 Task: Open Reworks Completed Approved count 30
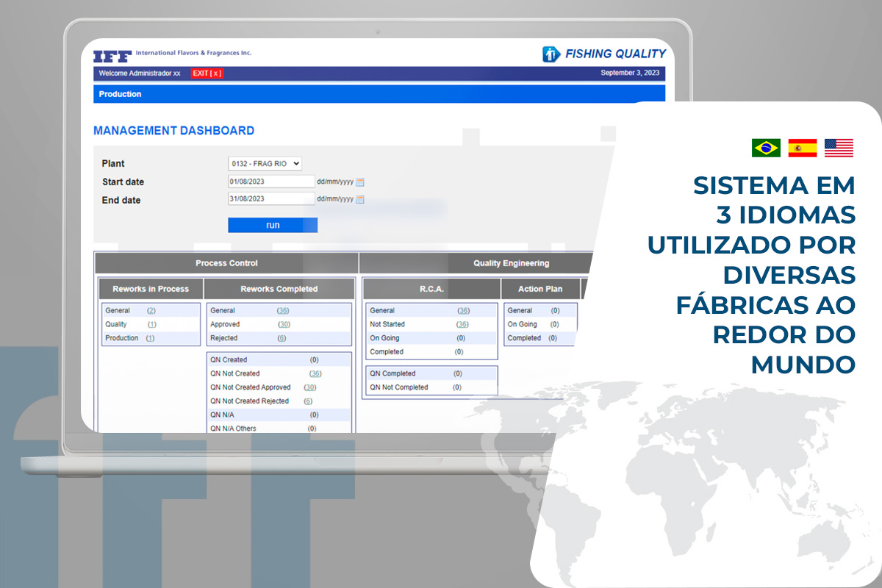coord(284,324)
